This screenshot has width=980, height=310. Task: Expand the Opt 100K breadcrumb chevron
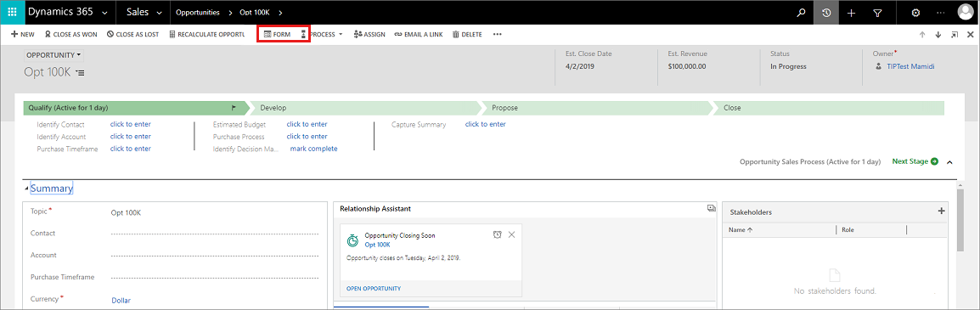[280, 13]
